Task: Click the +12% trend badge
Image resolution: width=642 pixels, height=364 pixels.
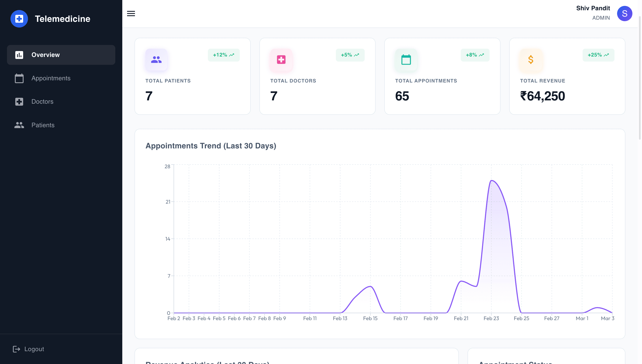Action: coord(224,55)
